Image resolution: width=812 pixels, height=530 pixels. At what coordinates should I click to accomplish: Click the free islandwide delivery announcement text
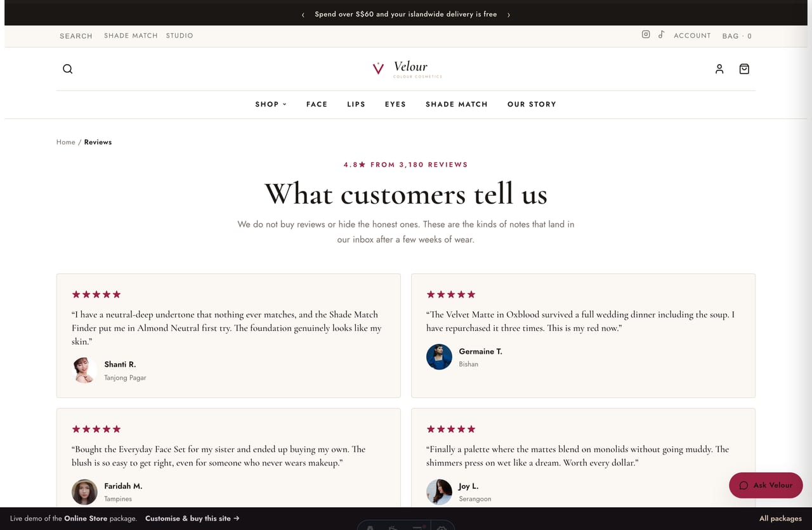(x=406, y=14)
